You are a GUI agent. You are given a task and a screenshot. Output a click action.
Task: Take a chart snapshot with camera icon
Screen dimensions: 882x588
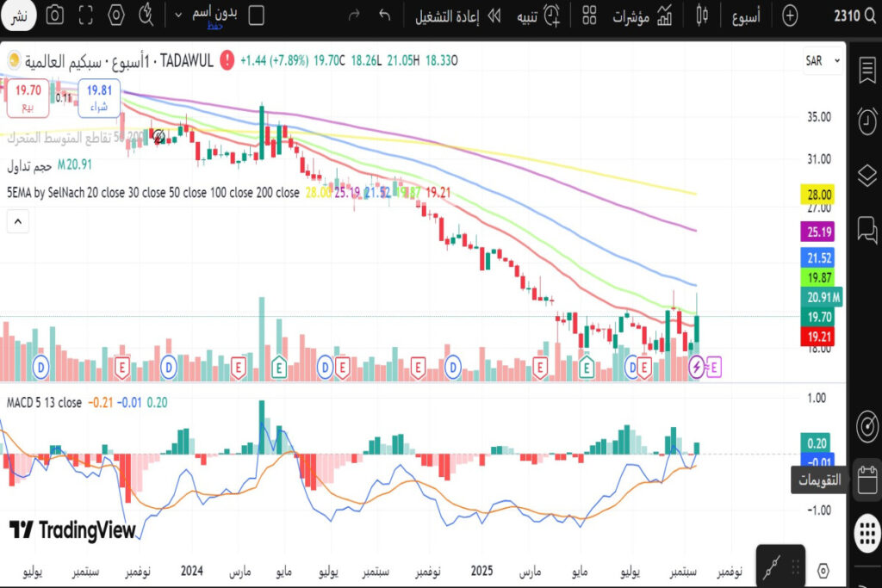pos(54,15)
